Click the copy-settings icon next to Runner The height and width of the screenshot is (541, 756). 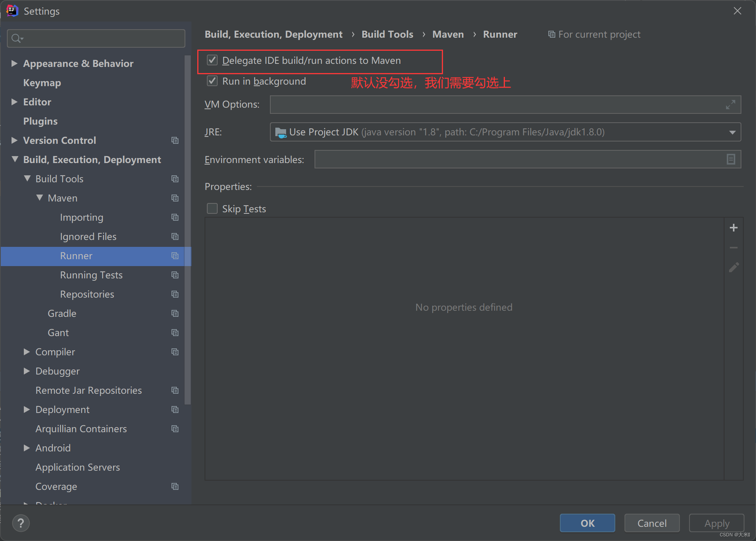tap(175, 256)
